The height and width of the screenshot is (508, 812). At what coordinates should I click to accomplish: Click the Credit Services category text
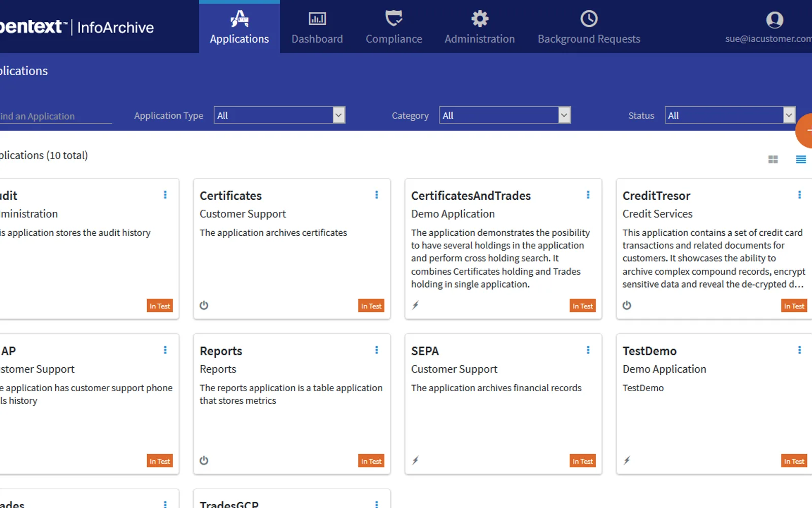pos(658,214)
